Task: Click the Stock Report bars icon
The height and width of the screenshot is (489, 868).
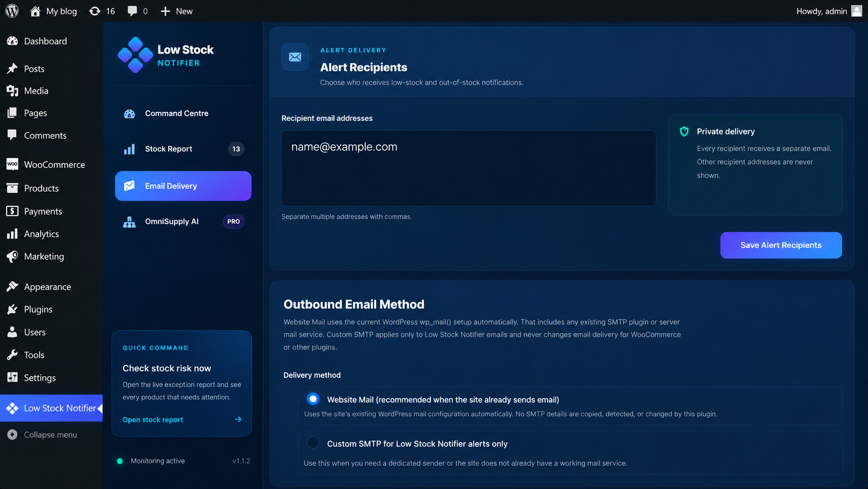Action: pyautogui.click(x=129, y=149)
